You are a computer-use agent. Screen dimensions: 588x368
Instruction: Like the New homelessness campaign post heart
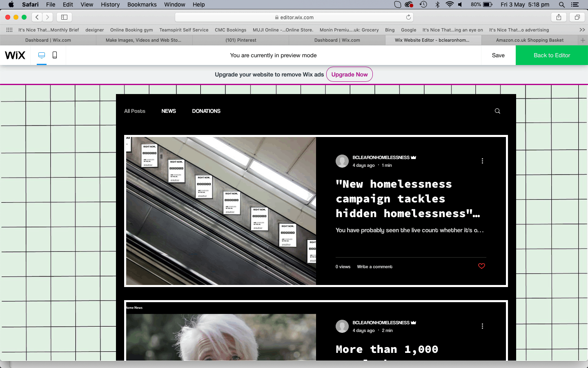coord(481,266)
